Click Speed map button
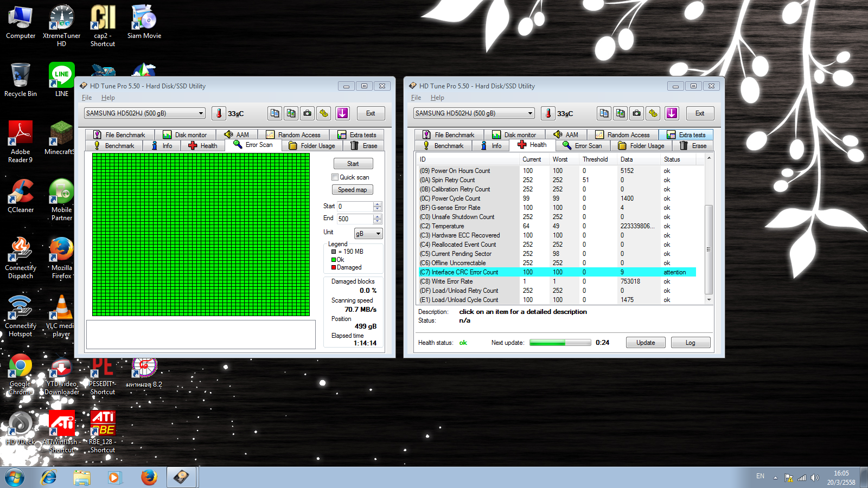The height and width of the screenshot is (488, 868). (353, 190)
